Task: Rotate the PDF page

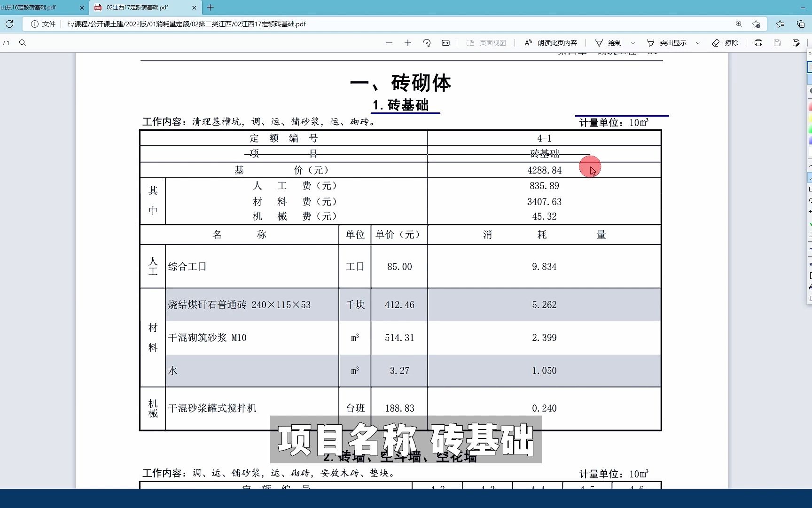Action: (x=427, y=42)
